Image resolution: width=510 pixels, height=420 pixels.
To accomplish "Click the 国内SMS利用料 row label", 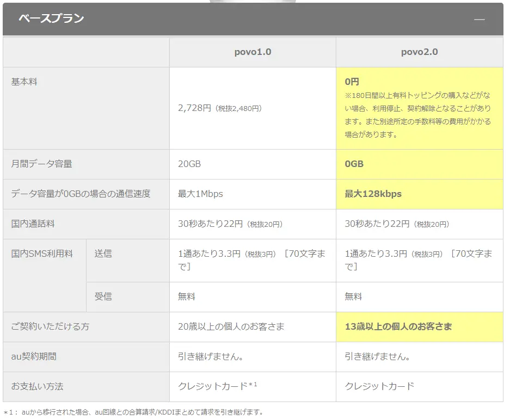I will click(42, 254).
